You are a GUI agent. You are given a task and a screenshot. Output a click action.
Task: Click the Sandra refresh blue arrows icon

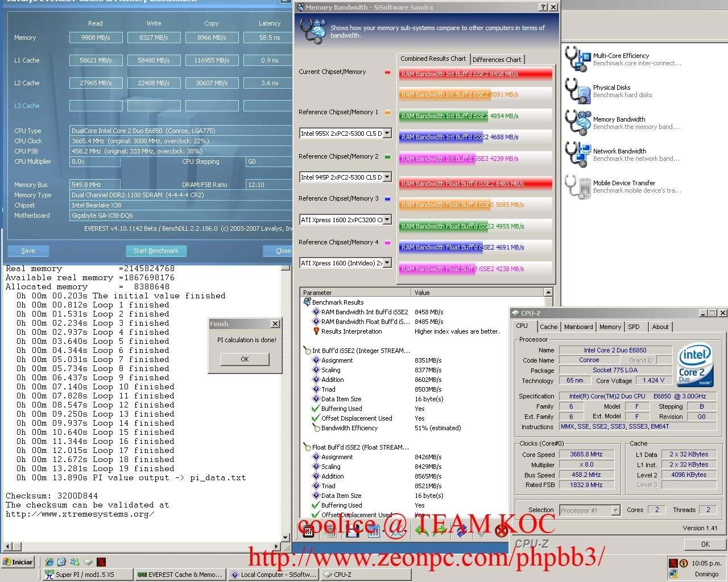pos(461,531)
